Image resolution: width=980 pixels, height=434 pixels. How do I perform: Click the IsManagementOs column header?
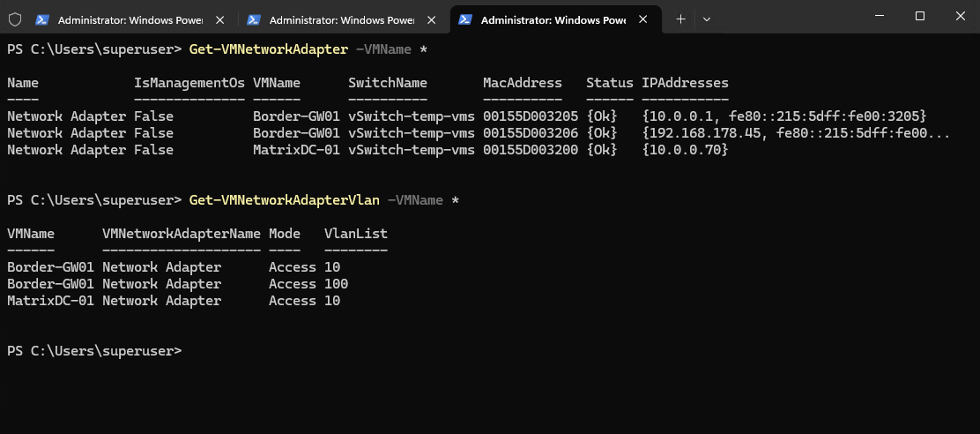(x=189, y=83)
